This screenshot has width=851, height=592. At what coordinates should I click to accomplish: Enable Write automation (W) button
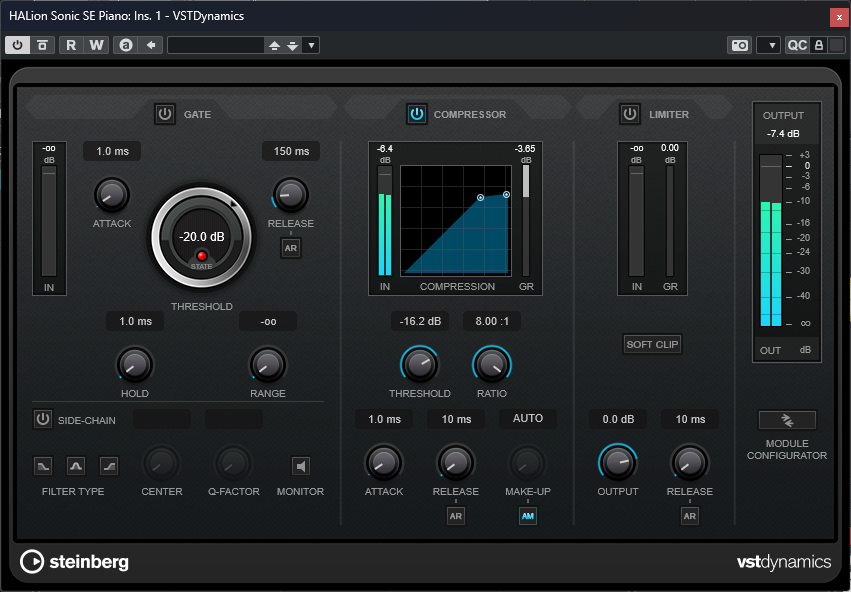pos(96,45)
